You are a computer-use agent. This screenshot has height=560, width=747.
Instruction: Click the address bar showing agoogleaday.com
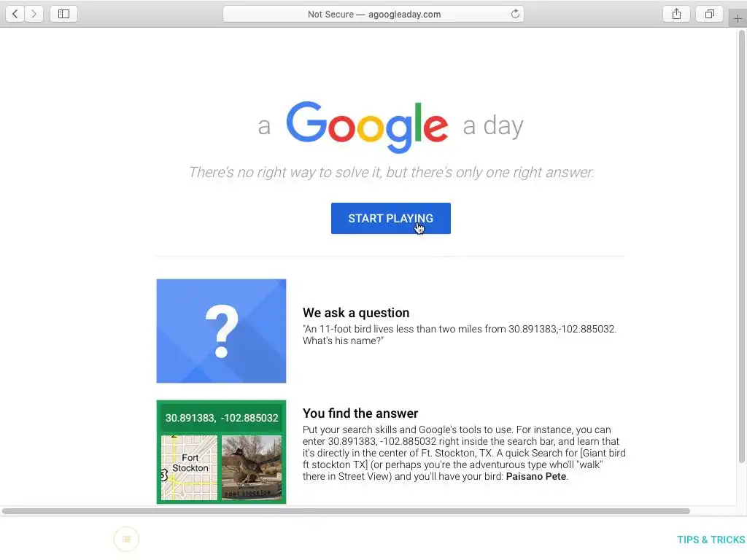[373, 14]
